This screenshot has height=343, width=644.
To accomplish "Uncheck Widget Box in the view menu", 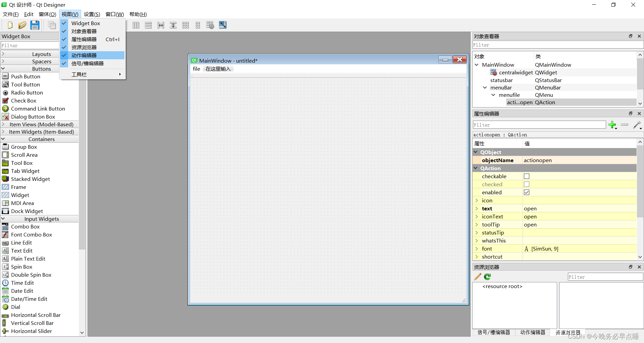I will pos(92,23).
